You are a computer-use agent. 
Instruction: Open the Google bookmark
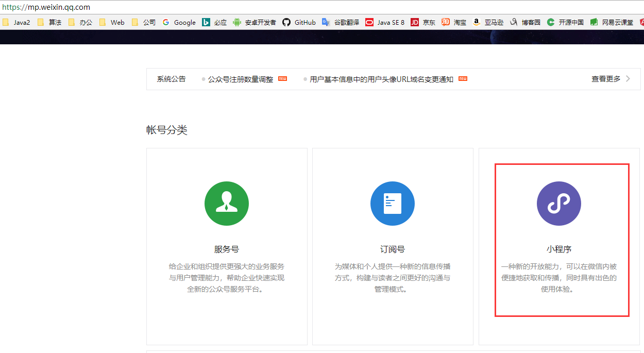[179, 22]
